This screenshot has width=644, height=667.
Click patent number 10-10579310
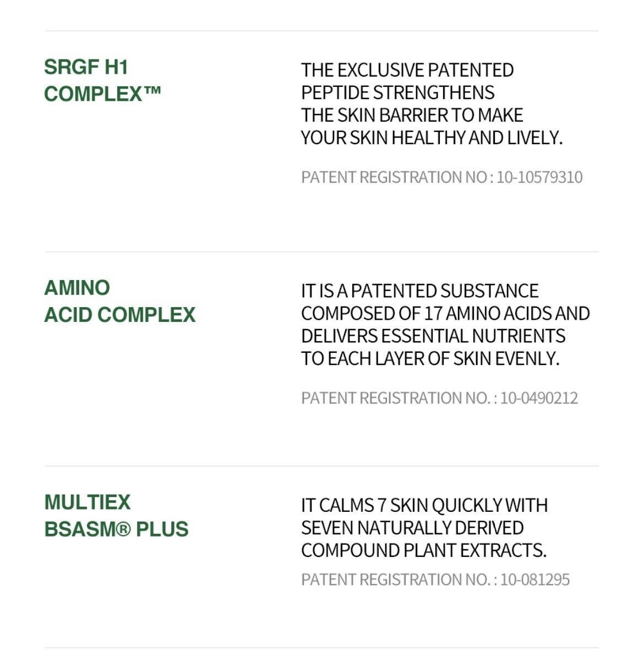[x=539, y=177]
